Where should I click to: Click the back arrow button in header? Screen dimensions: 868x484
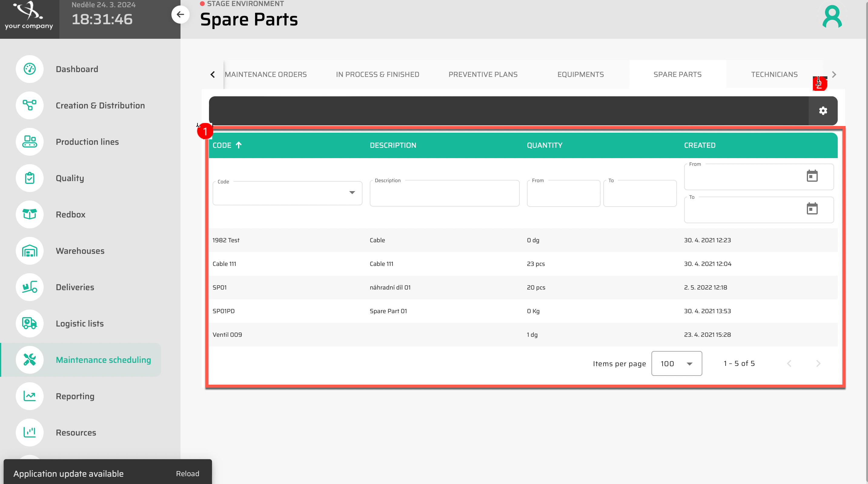pos(180,15)
